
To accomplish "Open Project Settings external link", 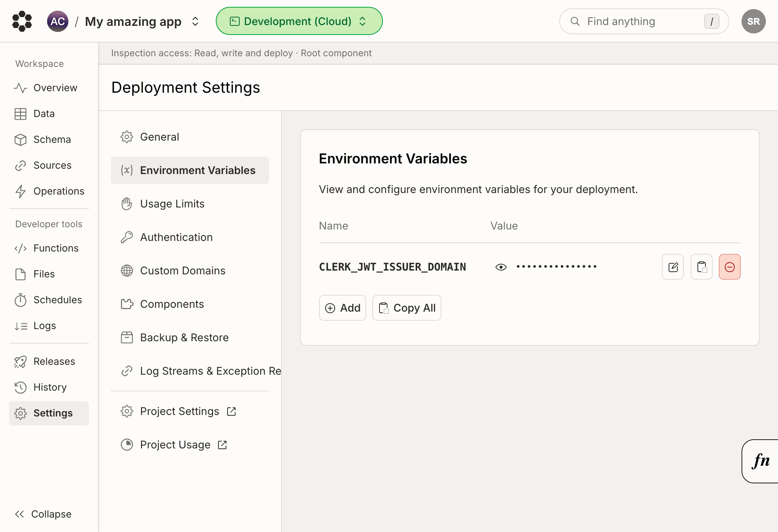I will click(190, 411).
